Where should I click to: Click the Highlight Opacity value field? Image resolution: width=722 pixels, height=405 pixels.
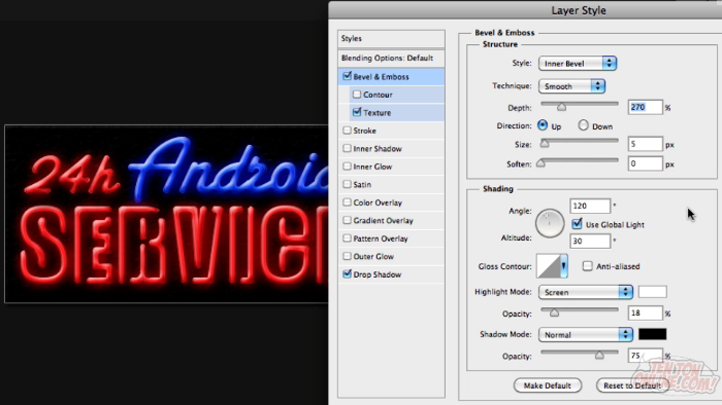pyautogui.click(x=645, y=313)
